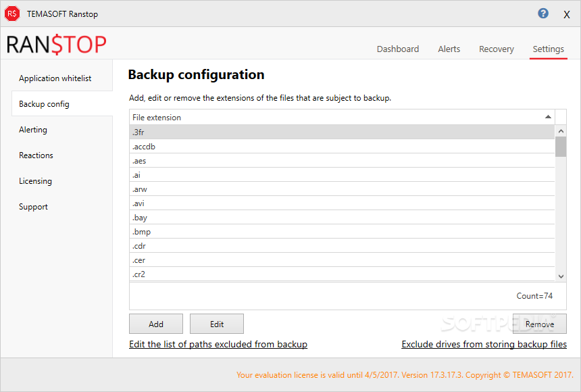Select the .arw extension row
581x392 pixels.
pyautogui.click(x=342, y=189)
